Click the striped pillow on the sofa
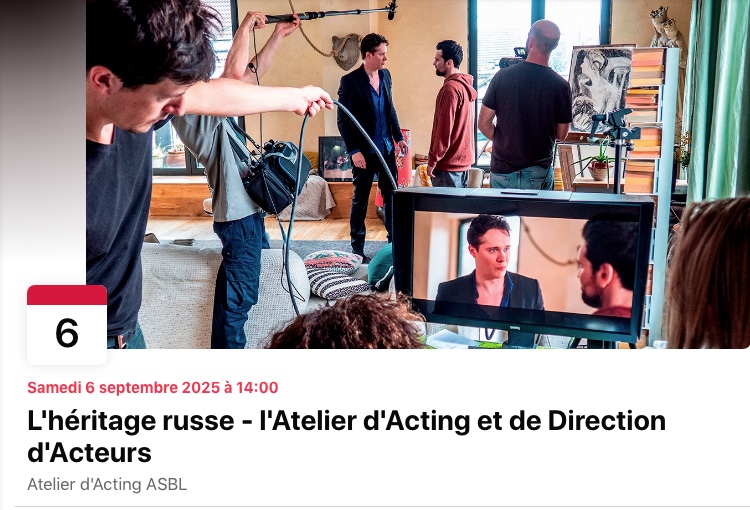 337,283
